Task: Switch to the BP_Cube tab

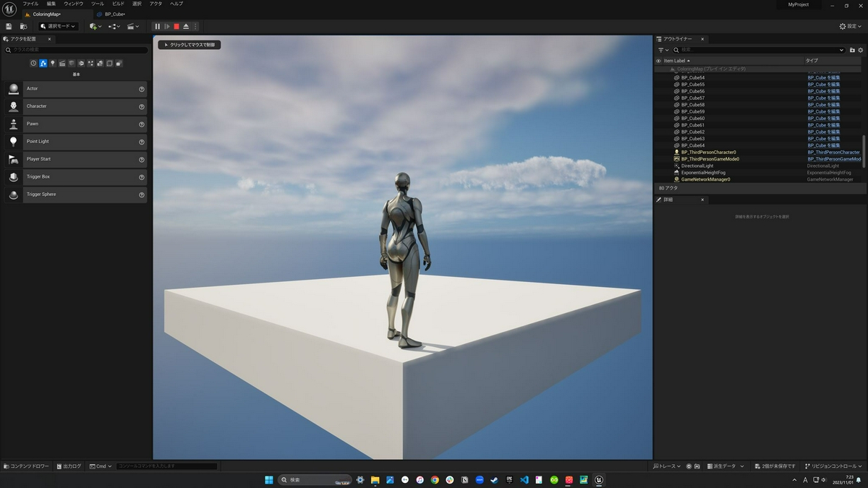Action: (114, 14)
